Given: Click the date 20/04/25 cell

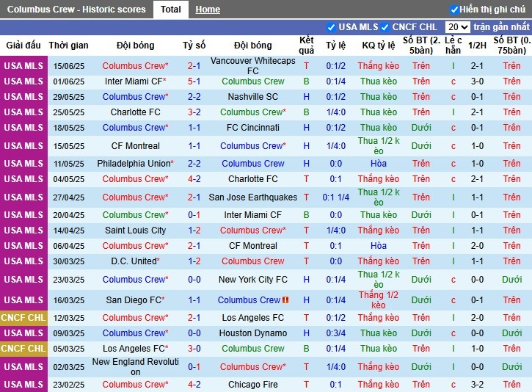Looking at the screenshot, I should (68, 215).
